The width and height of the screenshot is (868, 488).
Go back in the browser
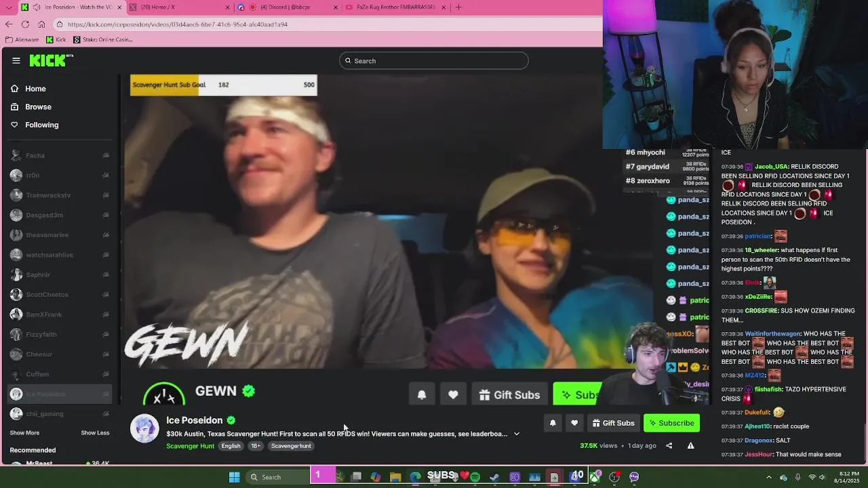coord(8,24)
